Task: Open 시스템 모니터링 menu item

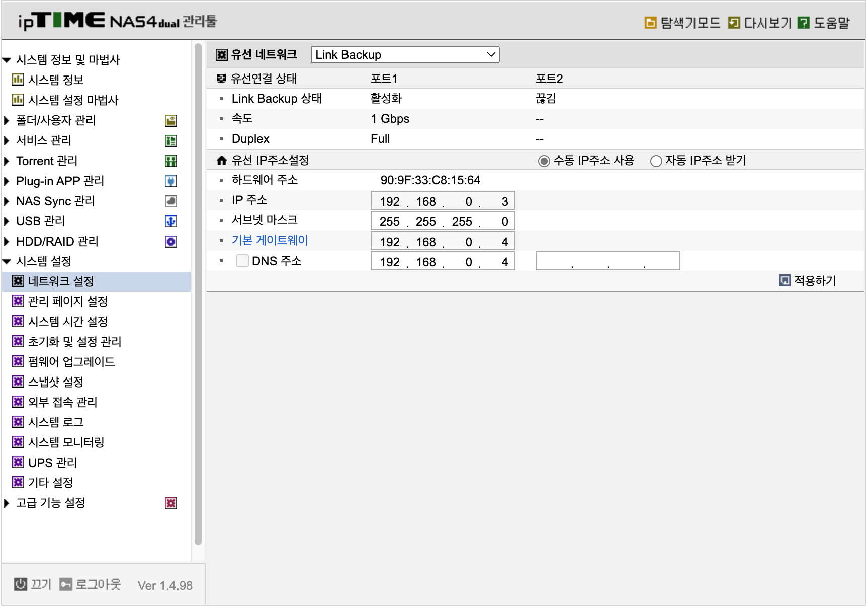Action: click(x=66, y=442)
